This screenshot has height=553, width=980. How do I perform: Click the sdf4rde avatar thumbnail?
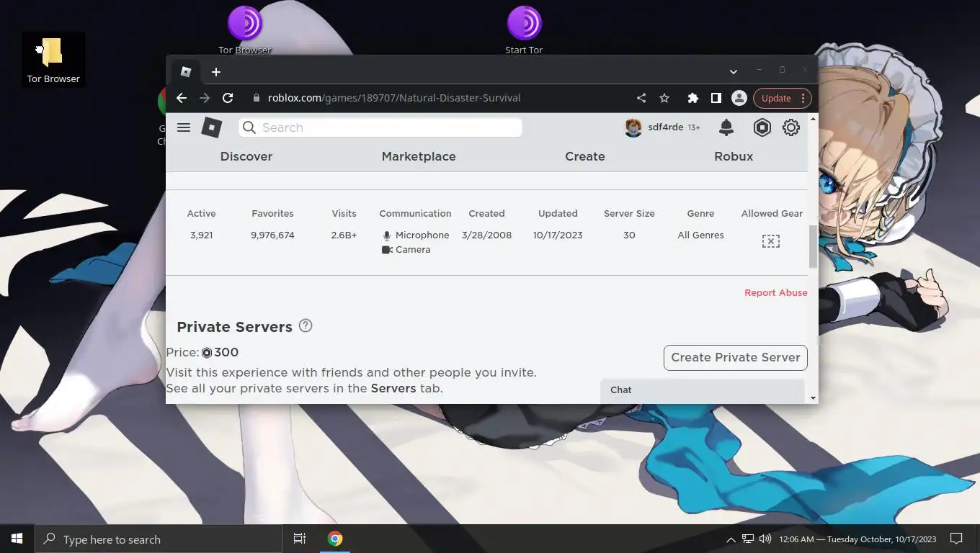point(633,127)
